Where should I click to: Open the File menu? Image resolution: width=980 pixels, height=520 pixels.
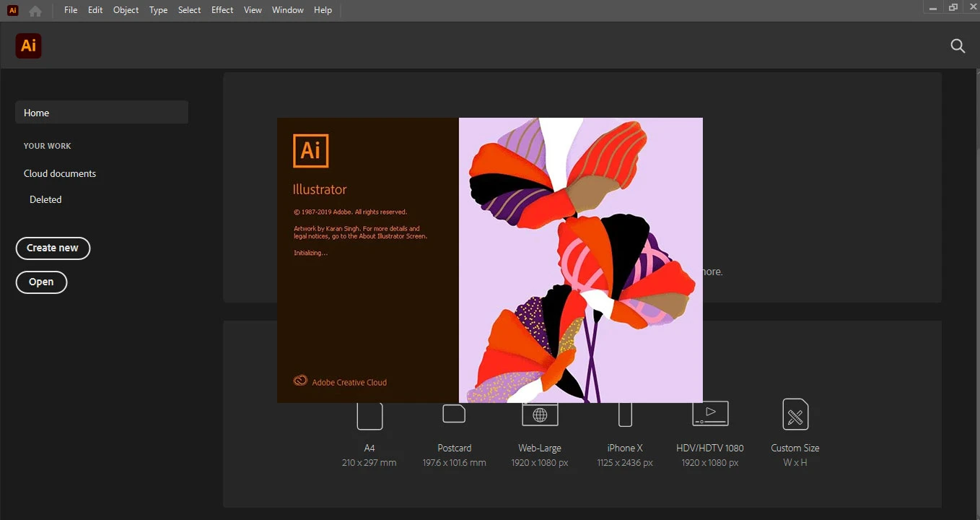(x=70, y=10)
